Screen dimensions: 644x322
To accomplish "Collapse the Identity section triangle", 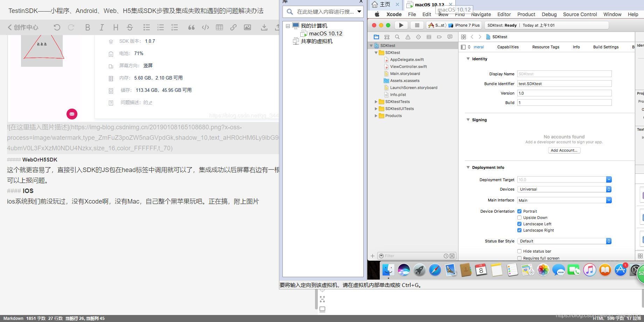I will tap(468, 59).
